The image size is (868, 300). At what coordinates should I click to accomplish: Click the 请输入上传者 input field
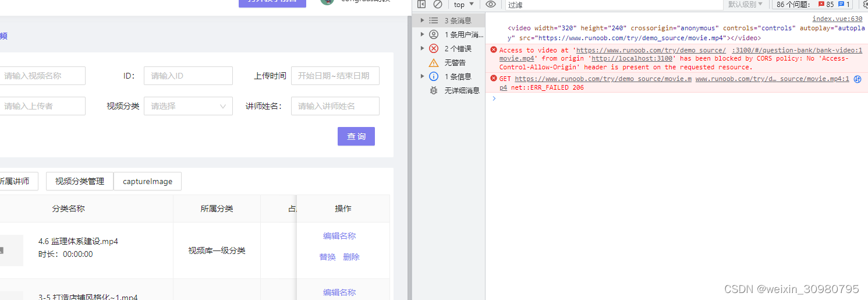(x=42, y=106)
